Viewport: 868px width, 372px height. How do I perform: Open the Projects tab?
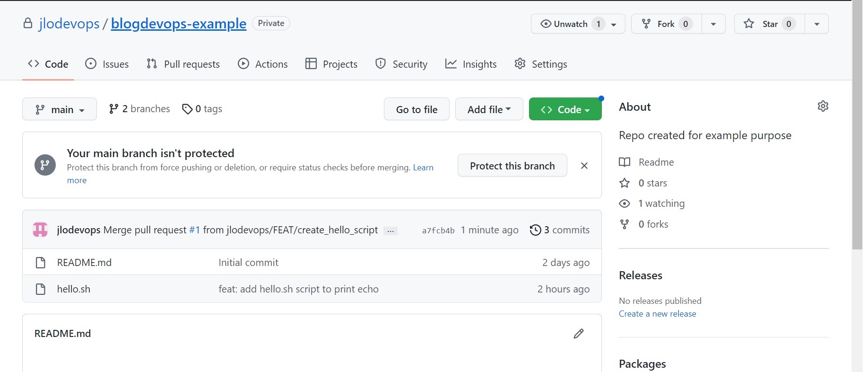coord(331,64)
